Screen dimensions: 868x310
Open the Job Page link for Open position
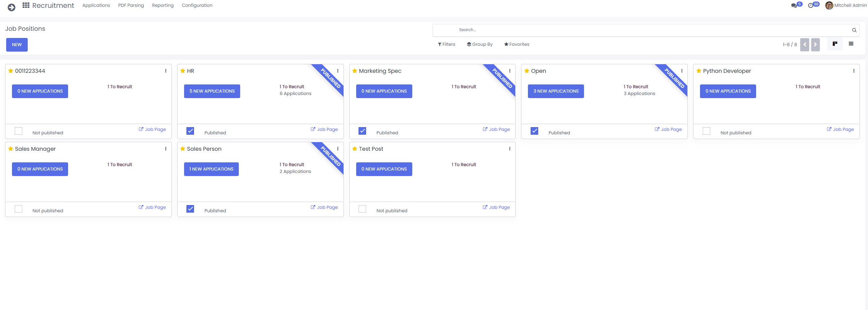tap(668, 130)
